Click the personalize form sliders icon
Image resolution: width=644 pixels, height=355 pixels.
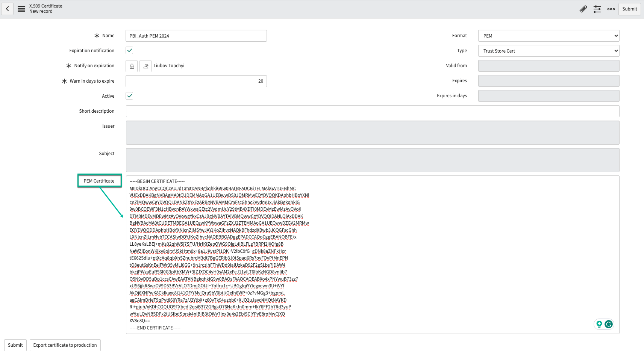click(597, 9)
